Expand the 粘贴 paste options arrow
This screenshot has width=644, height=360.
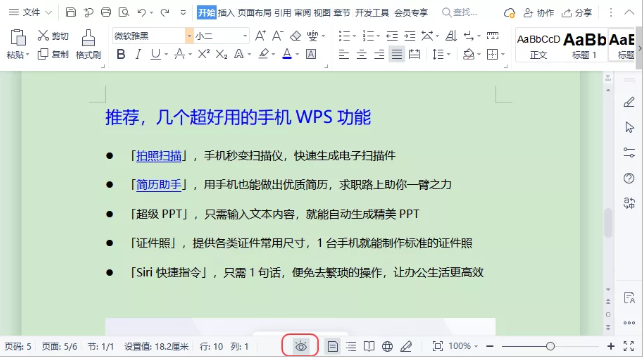click(x=28, y=55)
